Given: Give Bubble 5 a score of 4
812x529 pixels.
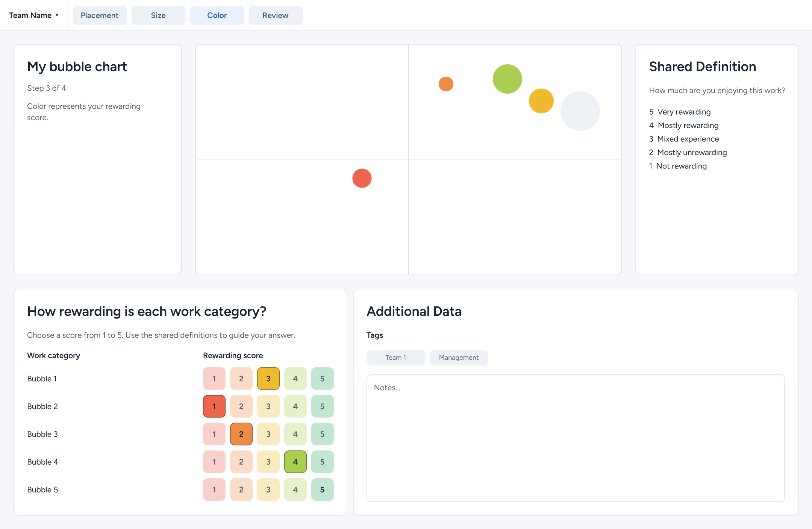Looking at the screenshot, I should click(x=295, y=490).
